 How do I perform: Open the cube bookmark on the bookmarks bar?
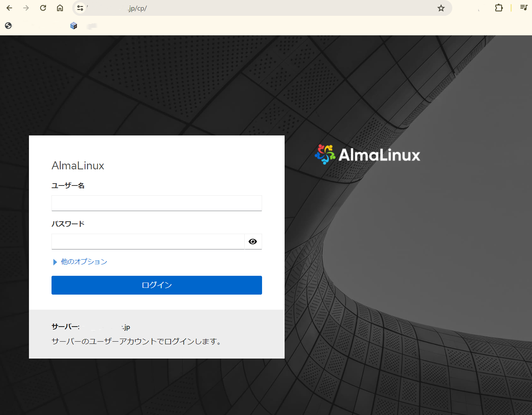74,26
